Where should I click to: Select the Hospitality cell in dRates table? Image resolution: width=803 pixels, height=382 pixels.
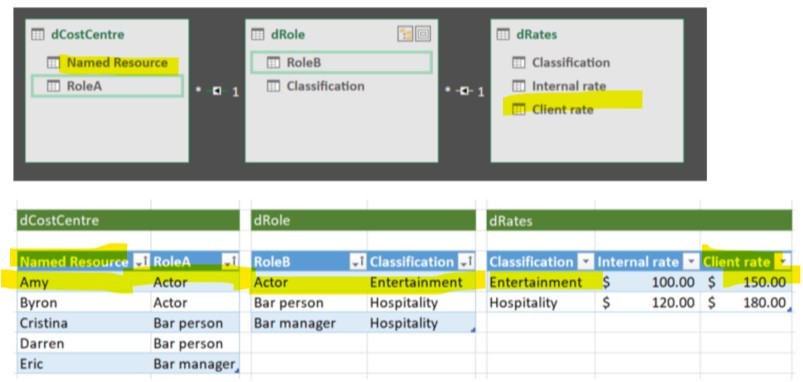(541, 303)
